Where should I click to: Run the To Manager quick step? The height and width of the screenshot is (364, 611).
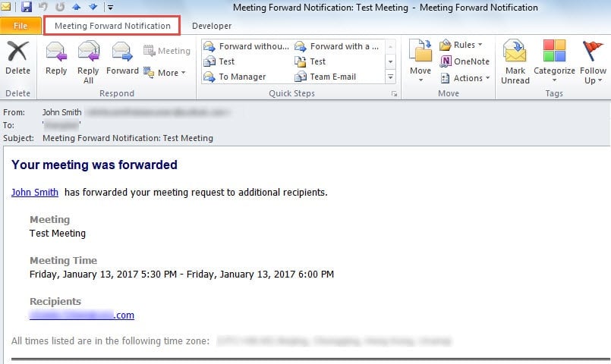click(x=235, y=77)
